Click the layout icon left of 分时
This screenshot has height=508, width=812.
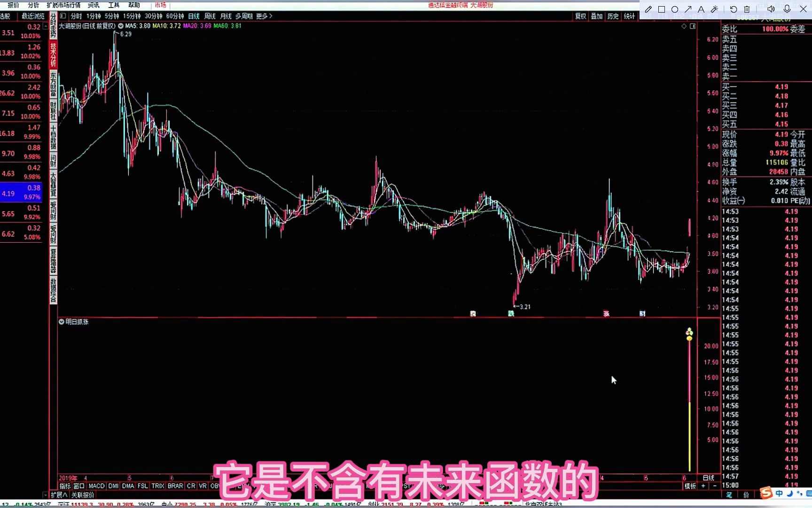pos(63,16)
